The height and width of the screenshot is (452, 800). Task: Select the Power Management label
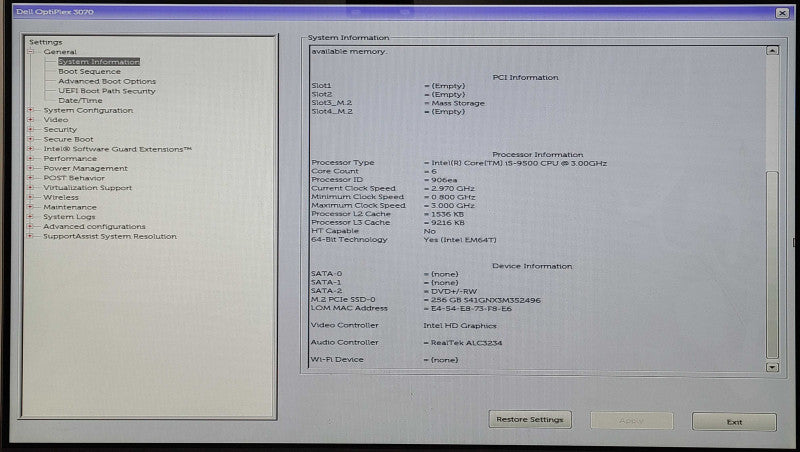coord(86,168)
